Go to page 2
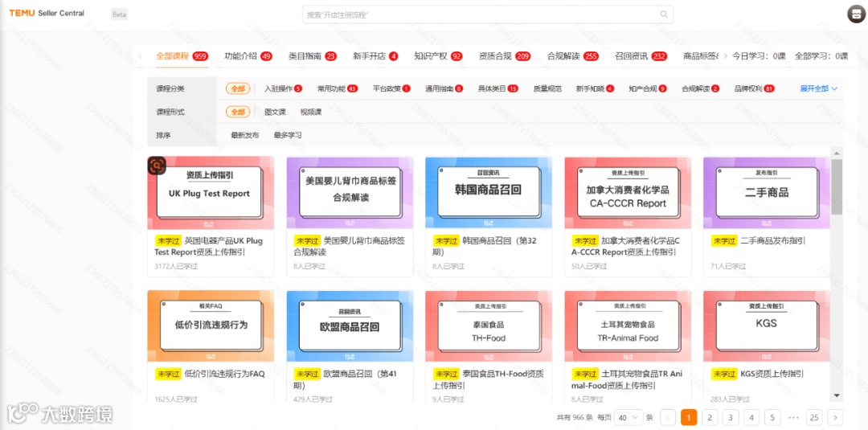 710,417
